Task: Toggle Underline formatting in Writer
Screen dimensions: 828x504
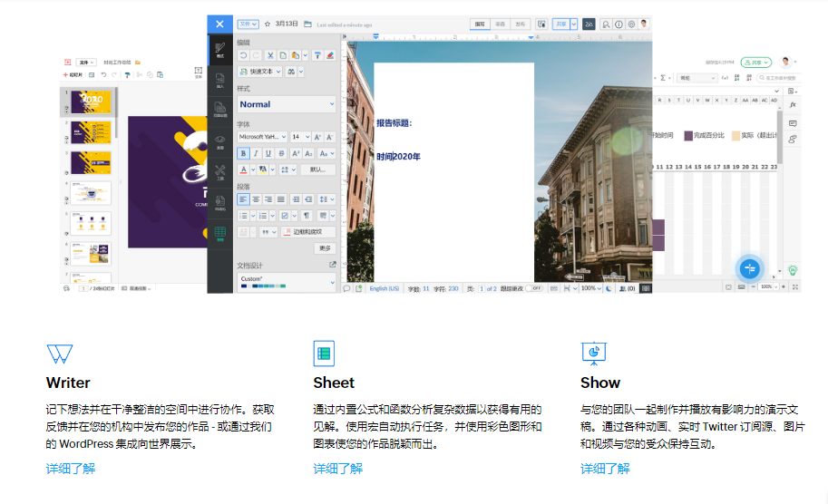Action: click(268, 153)
